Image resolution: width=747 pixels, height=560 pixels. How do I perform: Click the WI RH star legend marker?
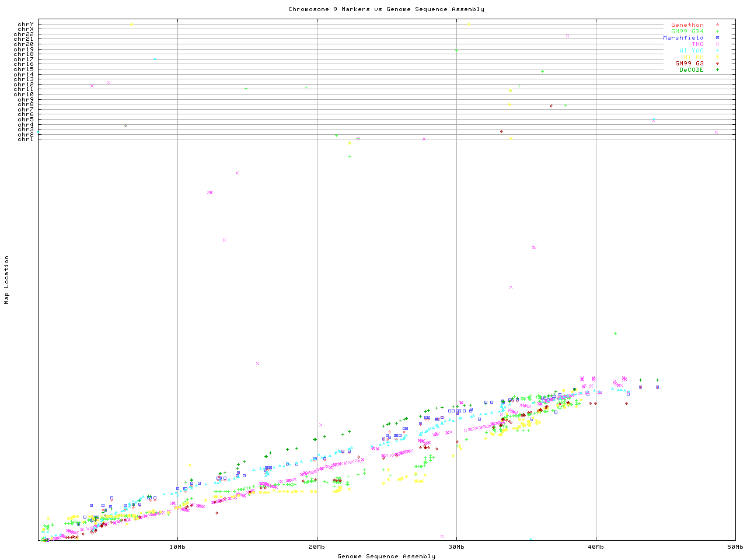pos(717,57)
